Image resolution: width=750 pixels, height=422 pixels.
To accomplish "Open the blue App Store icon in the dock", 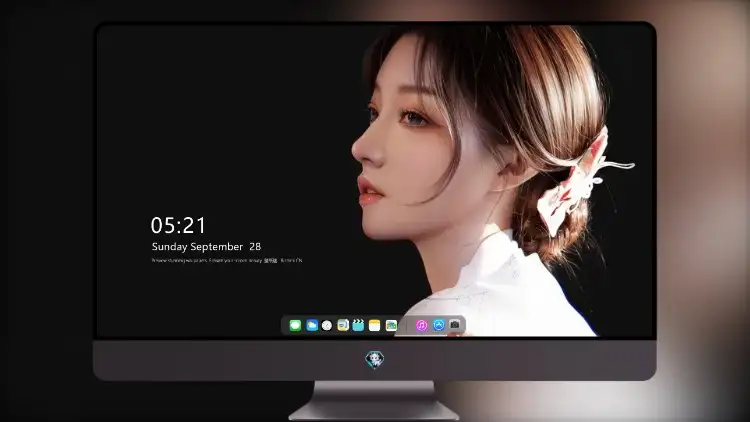I will [x=439, y=325].
